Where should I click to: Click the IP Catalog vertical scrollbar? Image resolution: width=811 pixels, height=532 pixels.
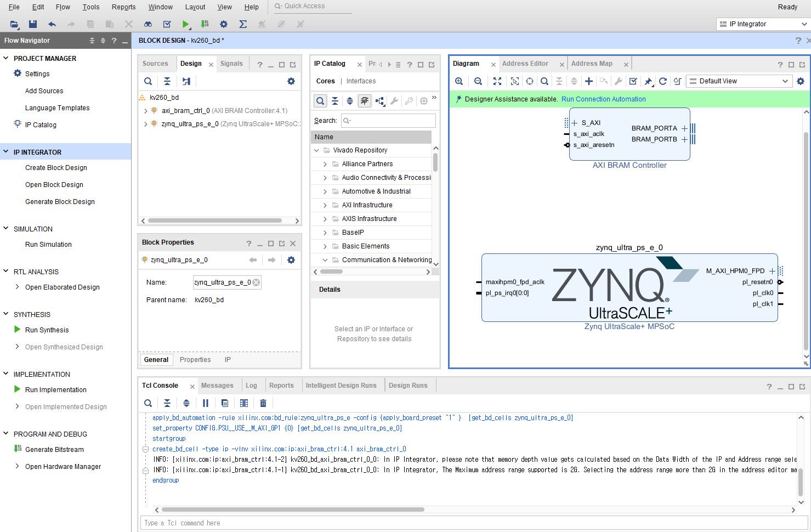[435, 162]
